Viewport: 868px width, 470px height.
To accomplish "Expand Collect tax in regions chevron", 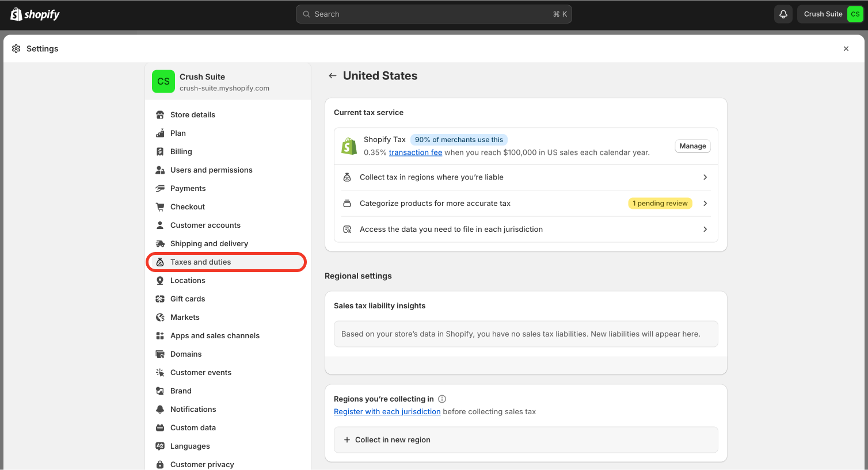I will tap(705, 177).
